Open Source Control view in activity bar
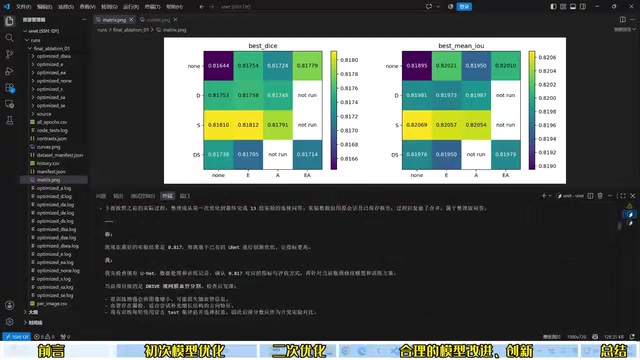 (x=9, y=54)
